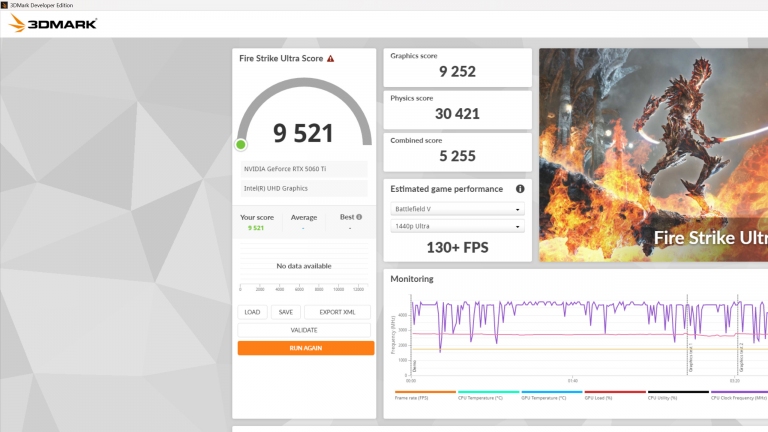Click the main score 9 521 in the gauge
The width and height of the screenshot is (768, 432).
[303, 133]
